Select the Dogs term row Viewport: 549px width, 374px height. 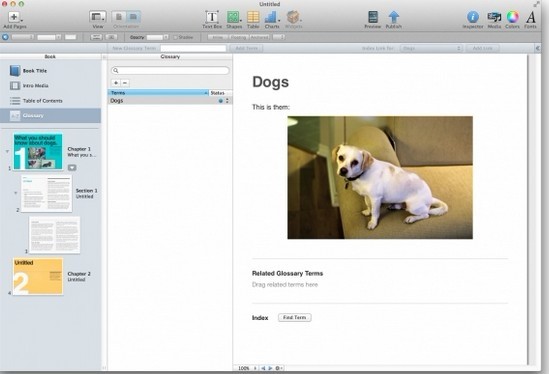pyautogui.click(x=170, y=101)
